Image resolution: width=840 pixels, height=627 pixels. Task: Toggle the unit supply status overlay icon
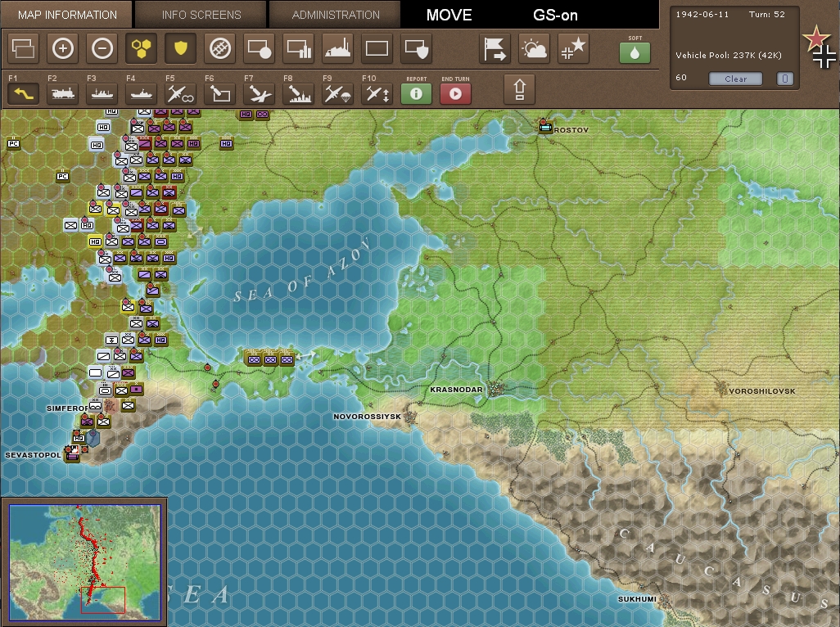point(260,49)
